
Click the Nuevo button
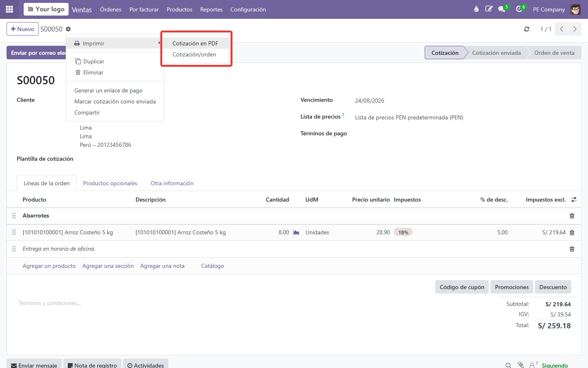[x=22, y=29]
